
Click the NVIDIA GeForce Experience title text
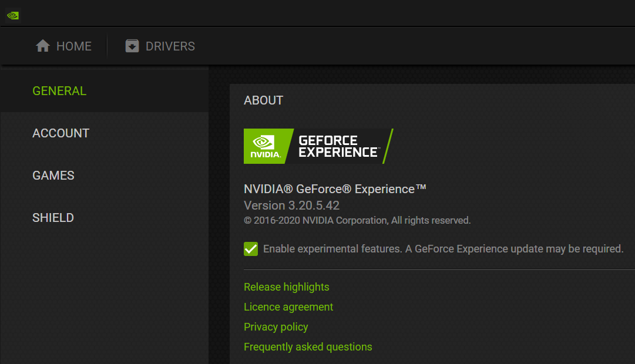point(334,188)
